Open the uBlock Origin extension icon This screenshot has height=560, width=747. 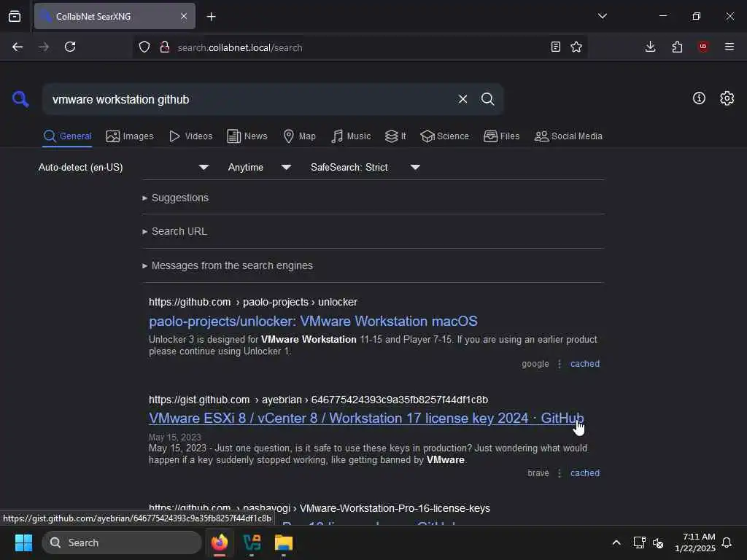click(x=703, y=47)
